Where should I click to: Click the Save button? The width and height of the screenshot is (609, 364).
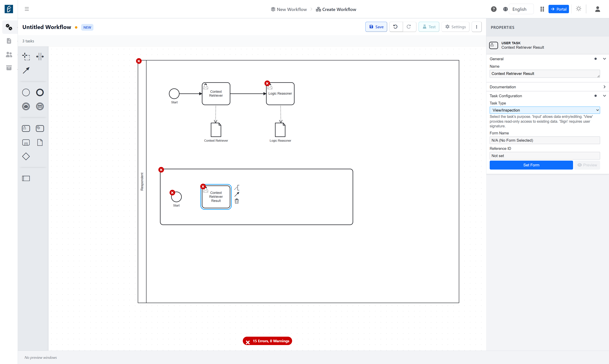pos(376,27)
